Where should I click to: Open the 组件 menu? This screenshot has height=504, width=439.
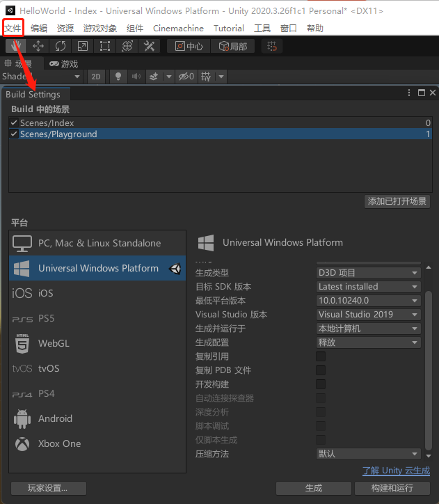coord(135,29)
